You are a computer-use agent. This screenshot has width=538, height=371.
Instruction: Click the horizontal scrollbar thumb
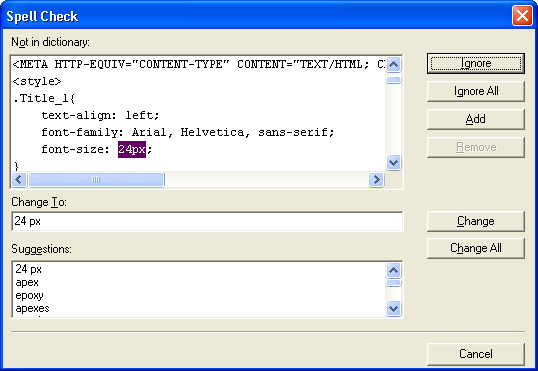pos(96,179)
